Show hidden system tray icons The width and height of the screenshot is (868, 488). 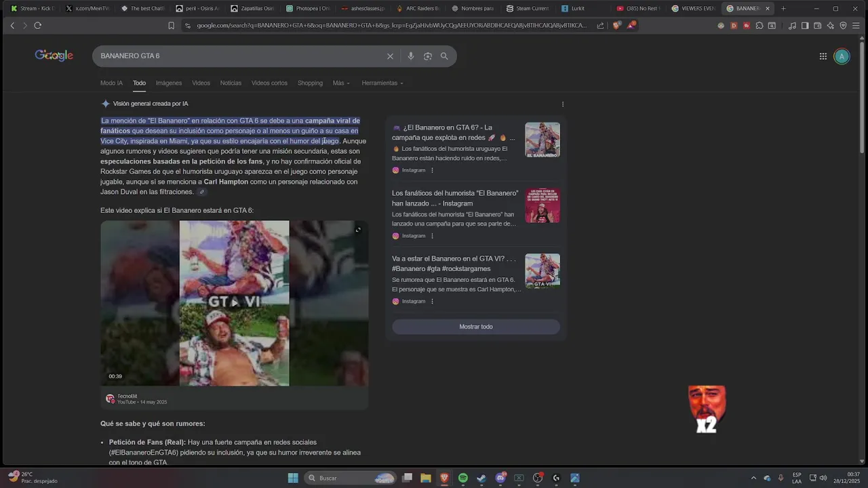coord(753,478)
